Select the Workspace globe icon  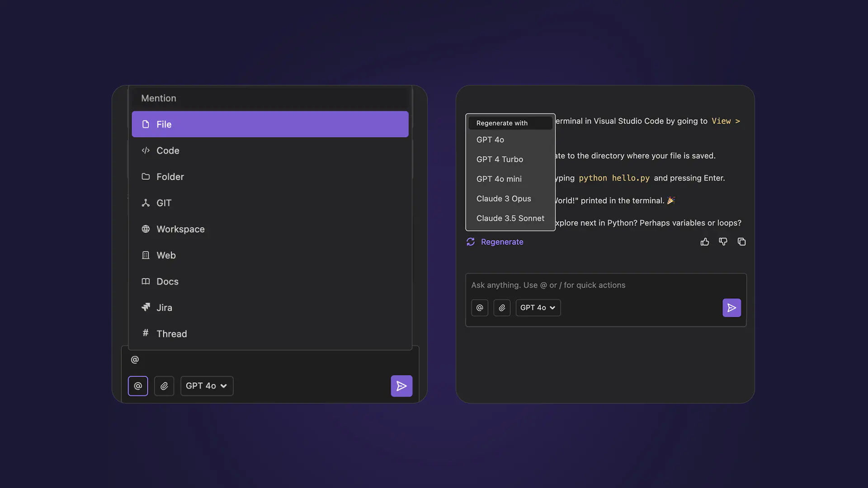tap(146, 229)
